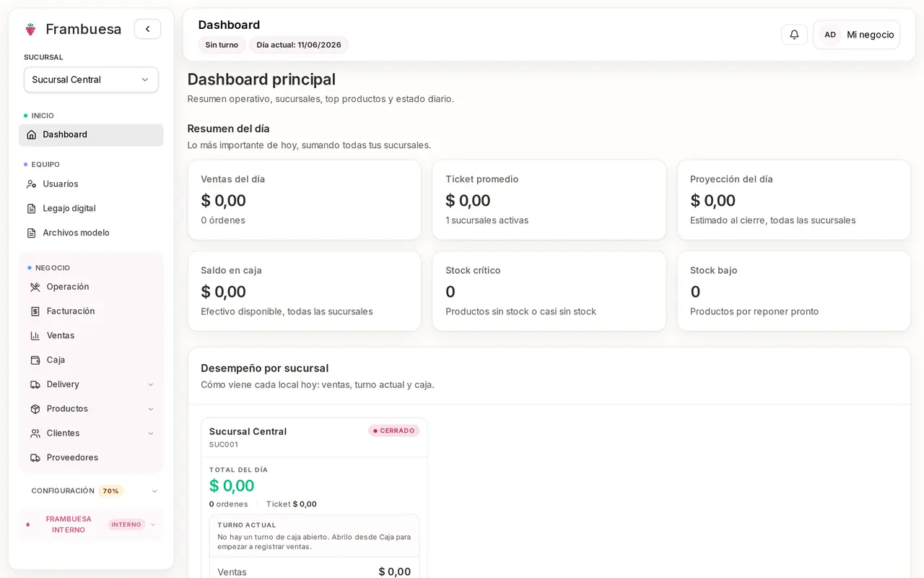Click the Ventas sidebar link
This screenshot has width=924, height=578.
[x=92, y=336]
